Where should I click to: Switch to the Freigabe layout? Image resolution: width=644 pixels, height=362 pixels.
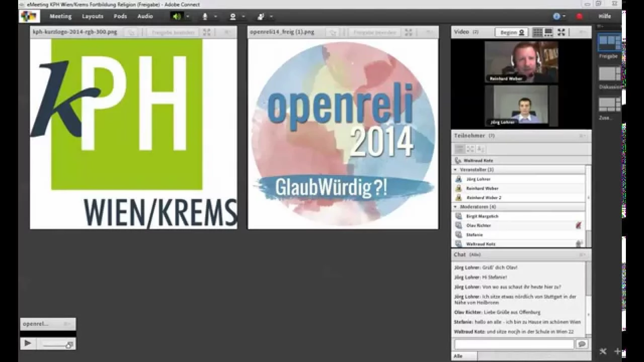[x=609, y=43]
